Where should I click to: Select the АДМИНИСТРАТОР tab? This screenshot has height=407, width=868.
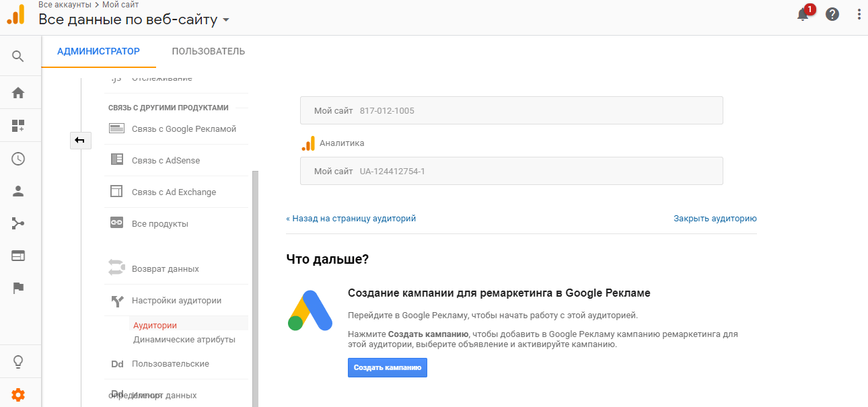tap(98, 51)
